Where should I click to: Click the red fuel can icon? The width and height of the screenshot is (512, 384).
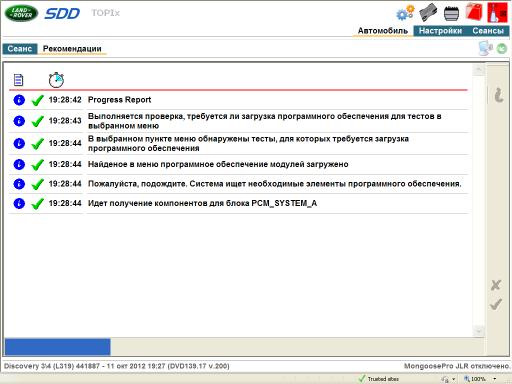[x=474, y=12]
